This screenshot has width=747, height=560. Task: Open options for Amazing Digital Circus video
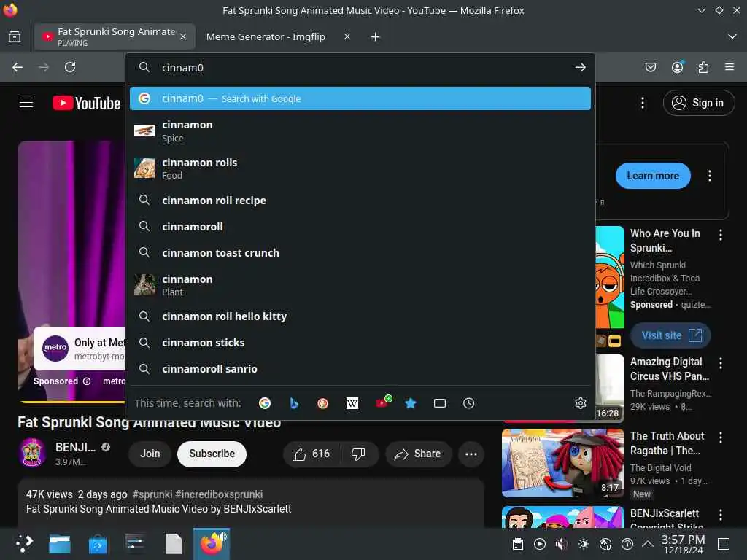(720, 363)
